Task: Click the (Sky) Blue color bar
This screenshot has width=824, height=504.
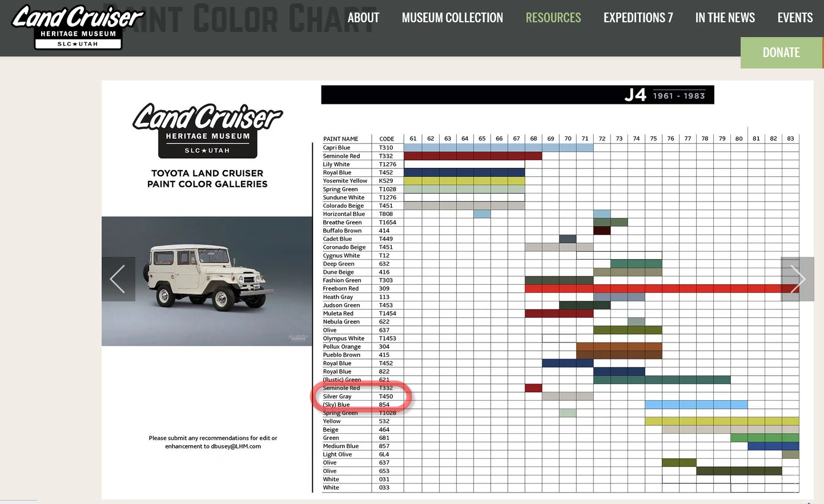Action: coord(696,405)
